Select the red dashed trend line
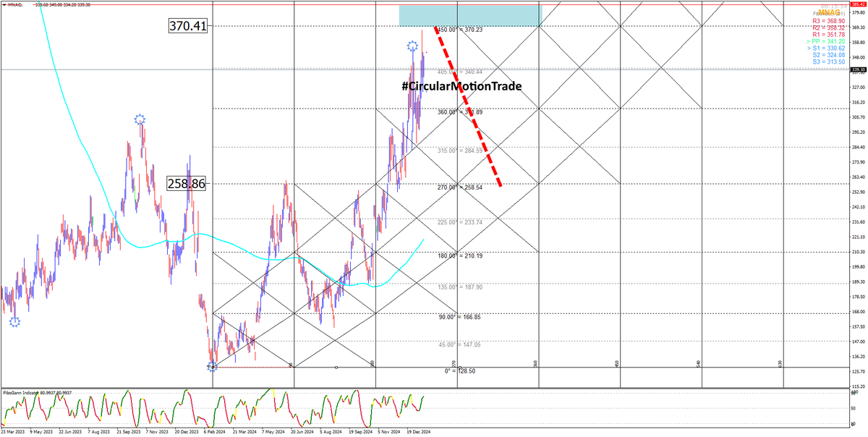 468,106
